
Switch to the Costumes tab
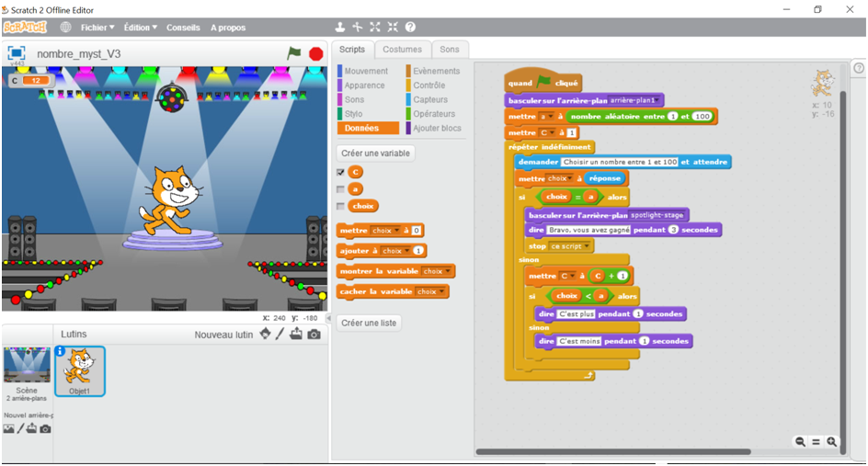point(402,50)
